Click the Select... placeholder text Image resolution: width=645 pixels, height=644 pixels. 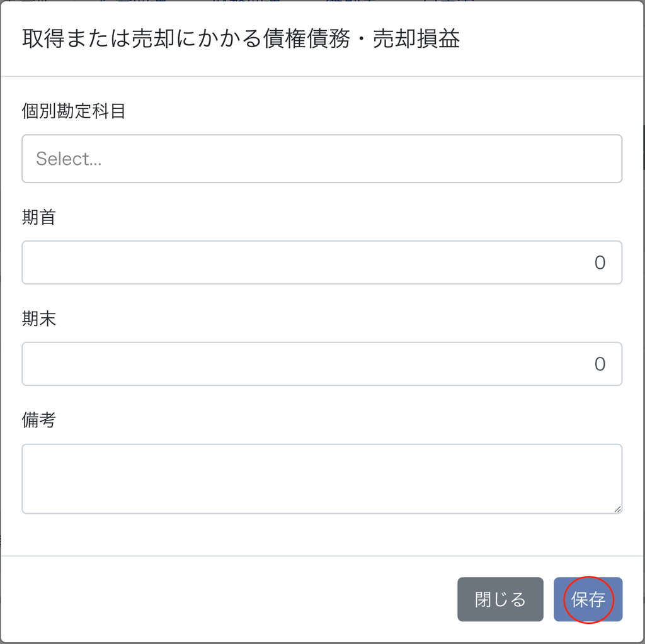(x=69, y=159)
